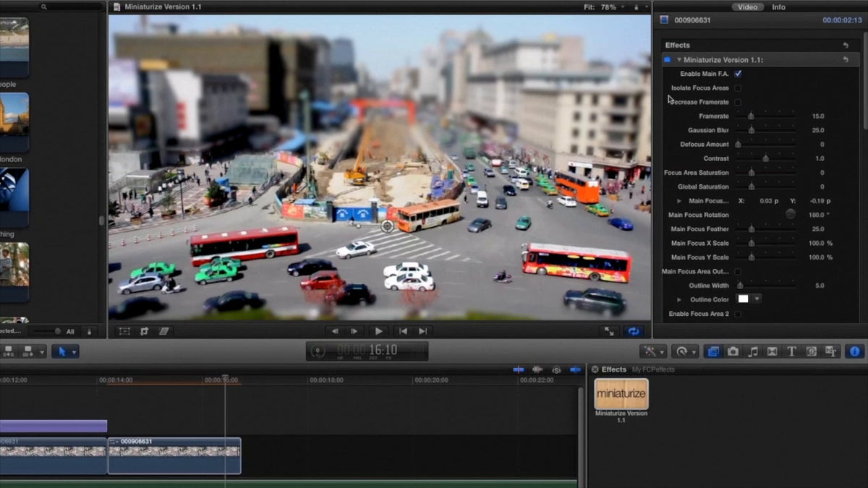Play the viewer in full screen

[609, 331]
